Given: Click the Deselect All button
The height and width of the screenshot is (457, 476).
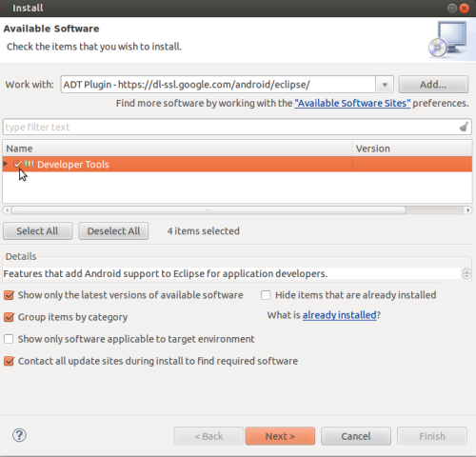Looking at the screenshot, I should (113, 231).
